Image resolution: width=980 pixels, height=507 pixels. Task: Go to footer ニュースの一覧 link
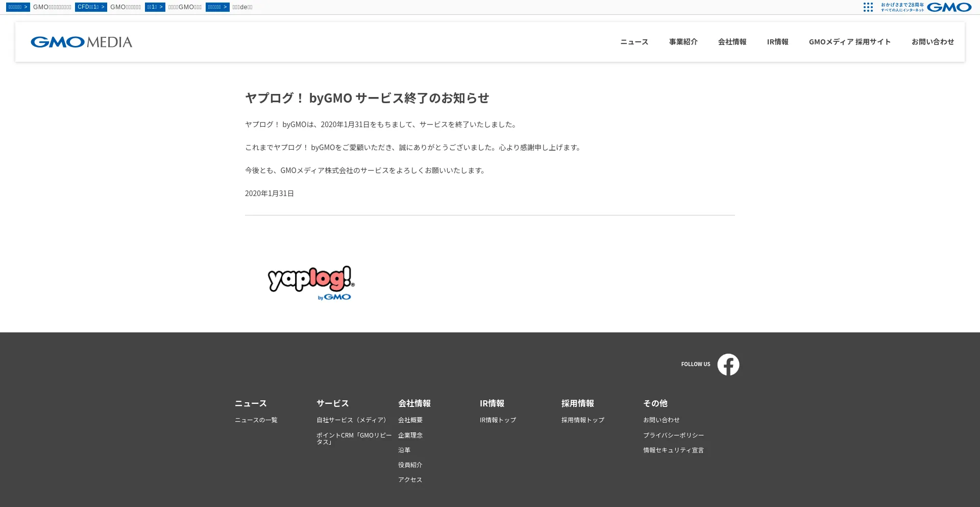(256, 420)
